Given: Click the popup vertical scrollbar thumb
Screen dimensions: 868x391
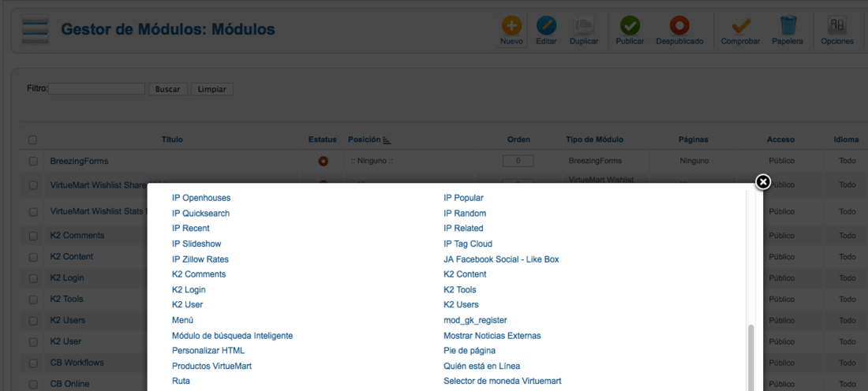Looking at the screenshot, I should click(751, 358).
